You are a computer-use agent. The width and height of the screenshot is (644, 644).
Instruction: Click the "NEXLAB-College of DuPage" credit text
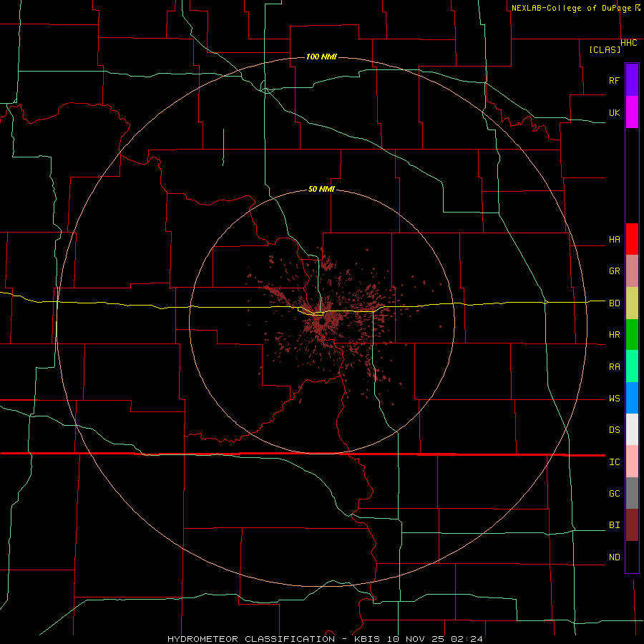[571, 8]
